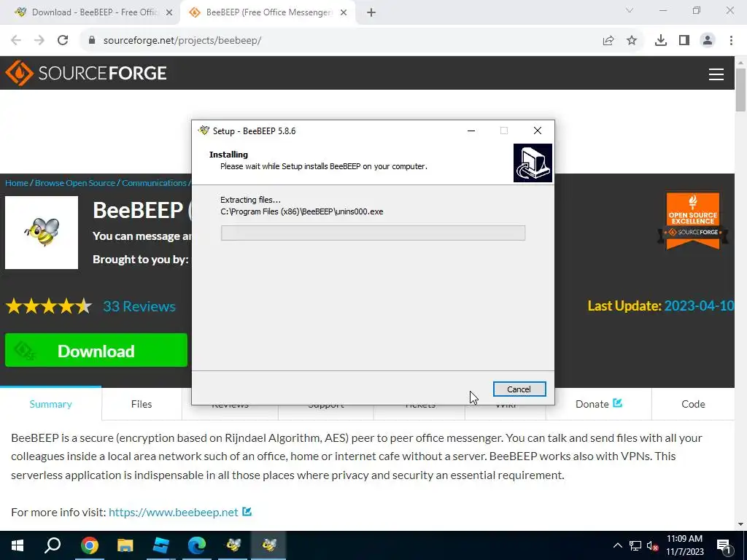Click the SourceForge logo

[x=86, y=73]
